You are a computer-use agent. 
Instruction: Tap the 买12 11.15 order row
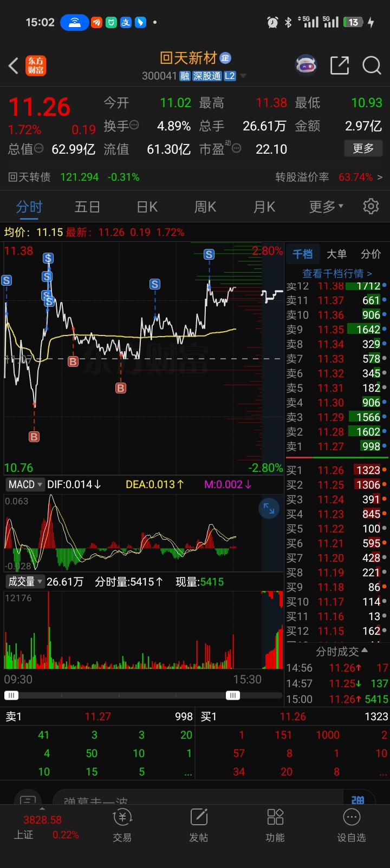point(337,631)
